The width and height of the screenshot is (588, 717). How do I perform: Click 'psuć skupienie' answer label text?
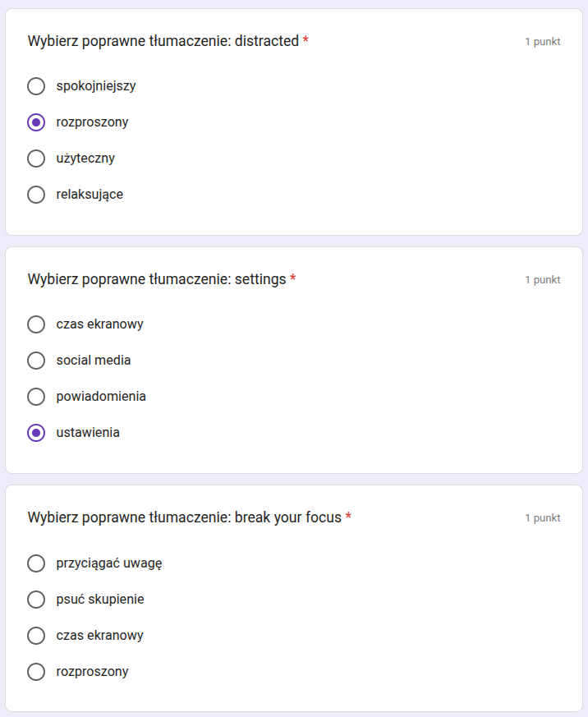point(100,600)
